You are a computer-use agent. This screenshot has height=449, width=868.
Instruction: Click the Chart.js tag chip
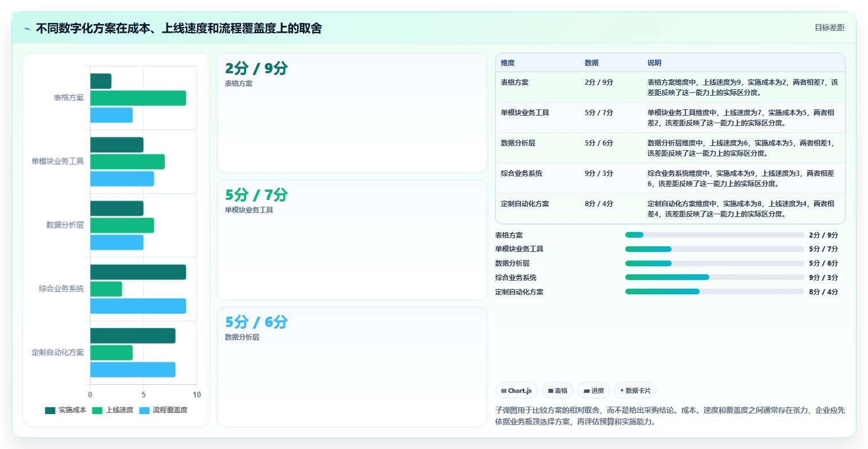point(516,391)
